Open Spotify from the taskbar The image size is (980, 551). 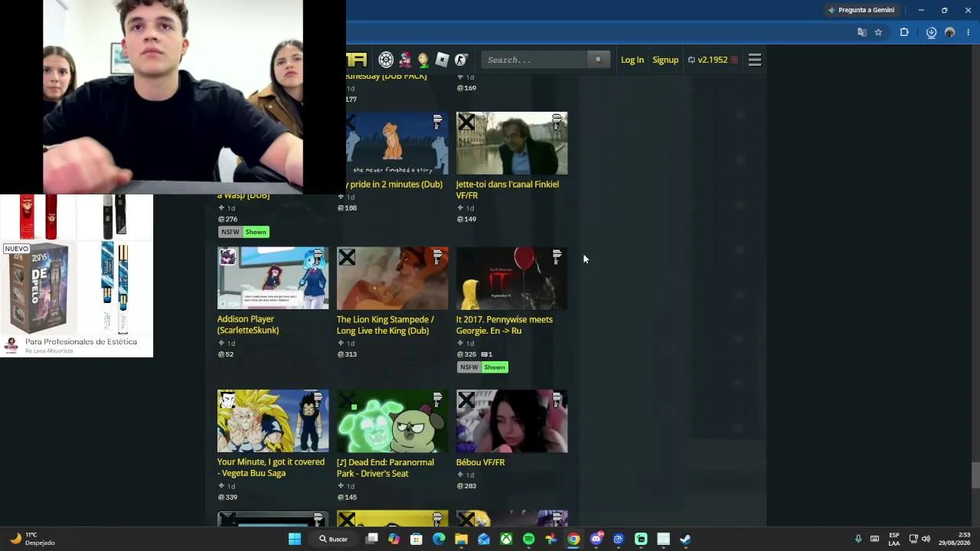click(528, 540)
